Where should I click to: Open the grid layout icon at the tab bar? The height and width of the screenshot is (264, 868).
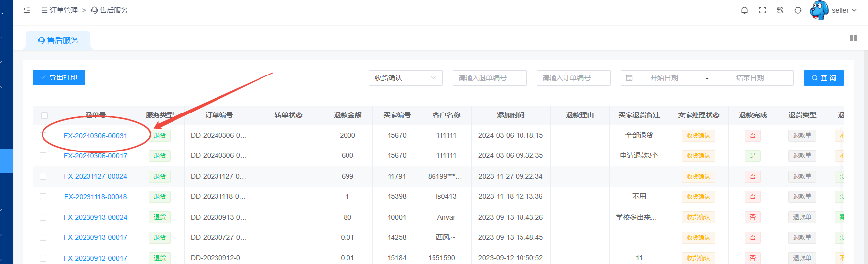pos(853,38)
